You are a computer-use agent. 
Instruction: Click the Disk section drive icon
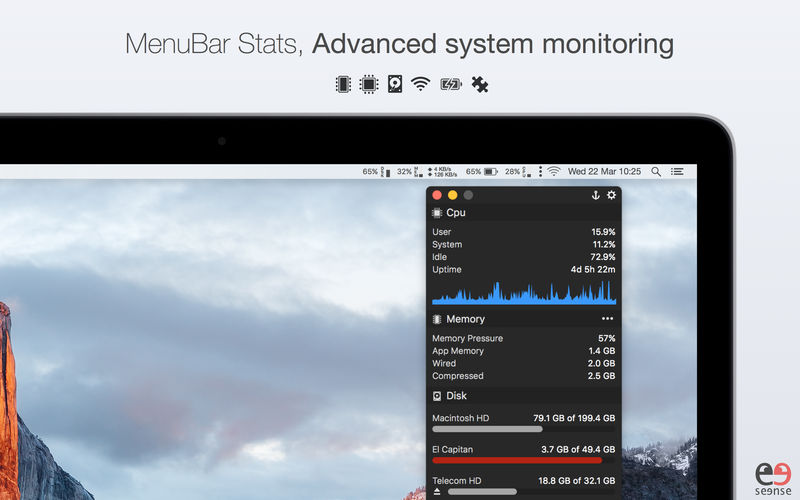[x=437, y=396]
